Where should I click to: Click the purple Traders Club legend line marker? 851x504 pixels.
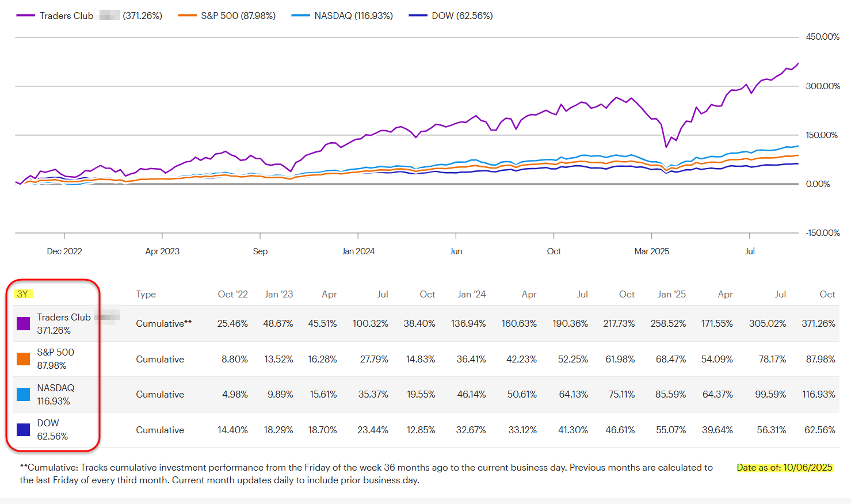(25, 16)
